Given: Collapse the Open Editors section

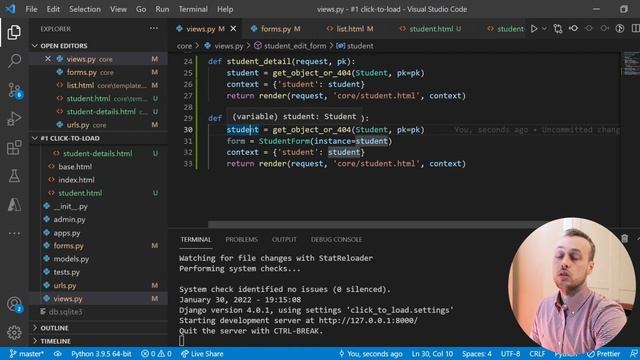Looking at the screenshot, I should pyautogui.click(x=98, y=46).
